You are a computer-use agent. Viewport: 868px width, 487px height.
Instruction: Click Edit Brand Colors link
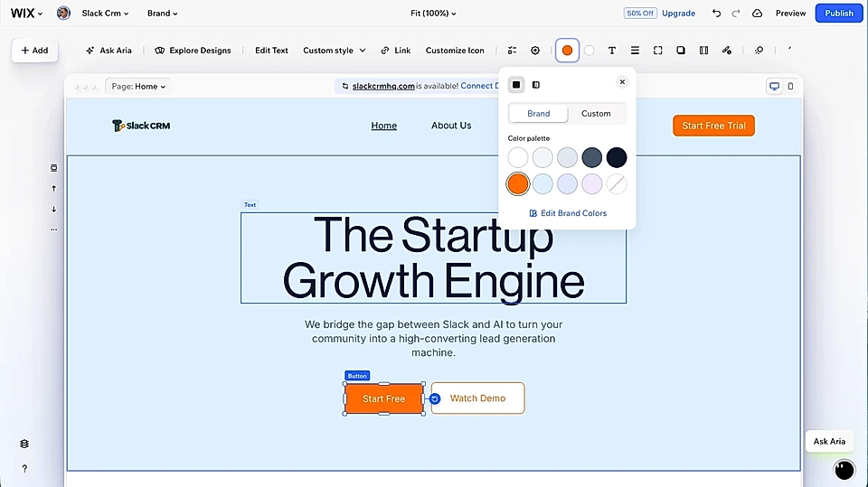coord(568,213)
